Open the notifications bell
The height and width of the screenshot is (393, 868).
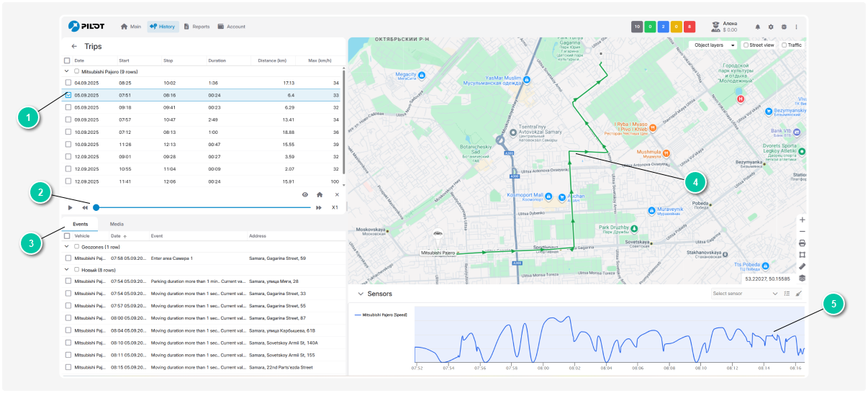click(757, 27)
